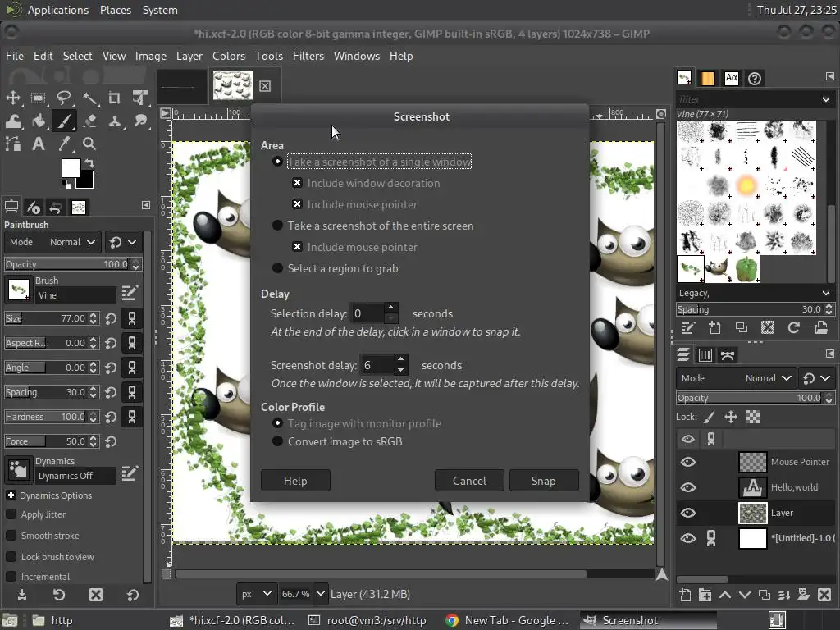This screenshot has width=840, height=630.
Task: Delete the layer in Layers panel
Action: click(824, 595)
